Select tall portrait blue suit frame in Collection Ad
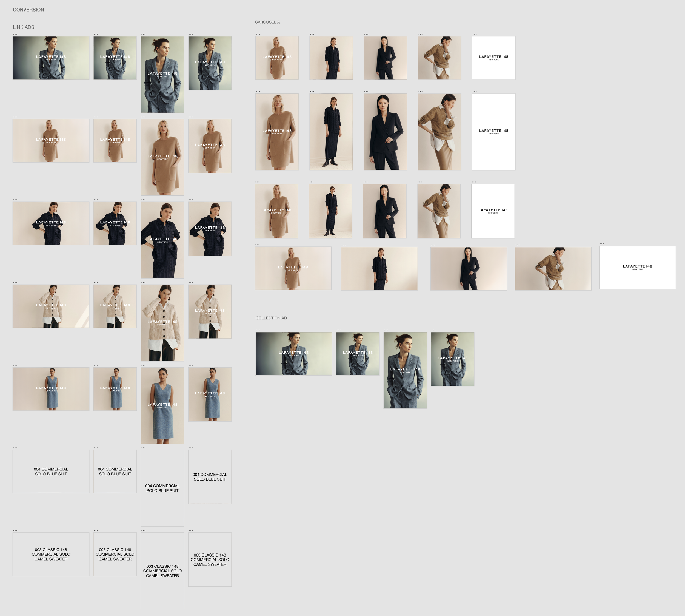The image size is (685, 616). pyautogui.click(x=405, y=370)
